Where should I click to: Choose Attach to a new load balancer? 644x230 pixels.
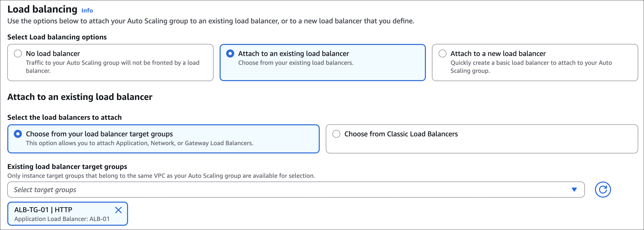point(442,53)
